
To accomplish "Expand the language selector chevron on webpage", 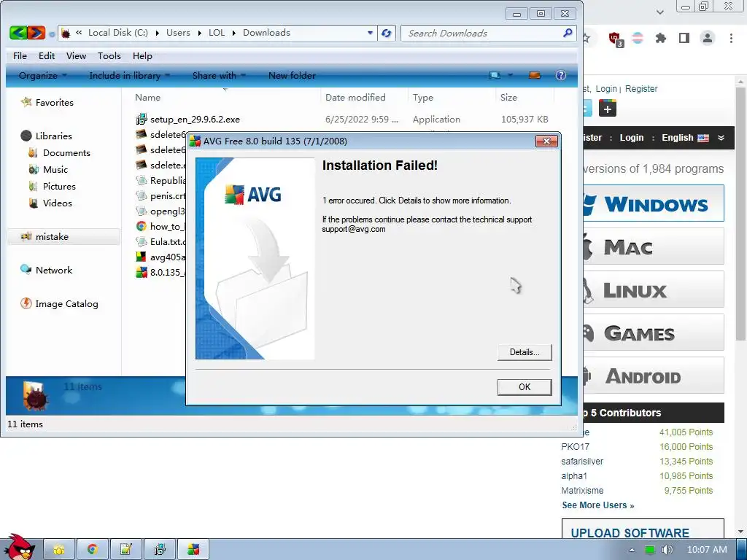I will tap(721, 138).
